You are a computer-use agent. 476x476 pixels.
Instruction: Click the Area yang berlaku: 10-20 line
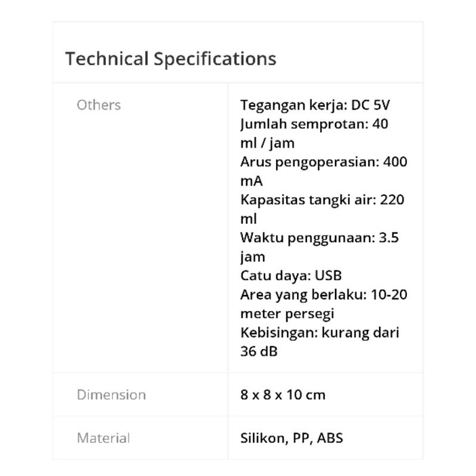point(323,296)
